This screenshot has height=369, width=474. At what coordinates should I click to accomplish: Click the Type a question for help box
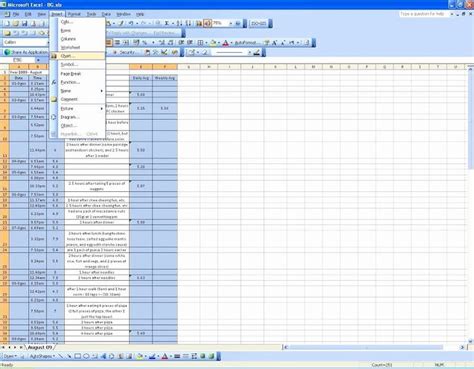423,14
